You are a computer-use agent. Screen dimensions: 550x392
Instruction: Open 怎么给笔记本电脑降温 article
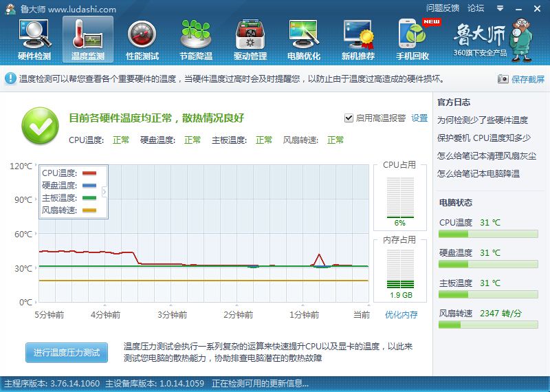pos(478,174)
